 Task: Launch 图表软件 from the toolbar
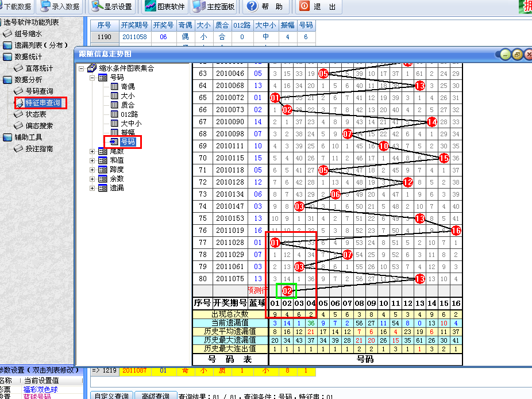[x=164, y=7]
